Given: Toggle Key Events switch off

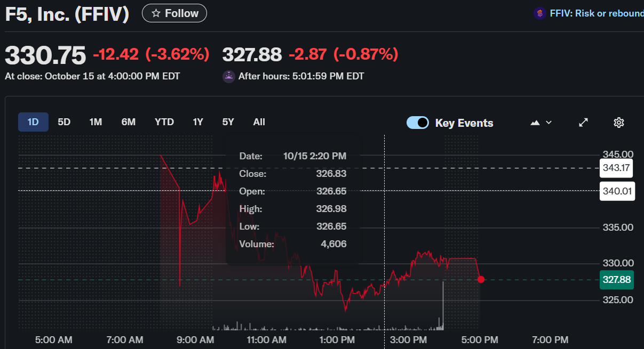Looking at the screenshot, I should tap(417, 123).
